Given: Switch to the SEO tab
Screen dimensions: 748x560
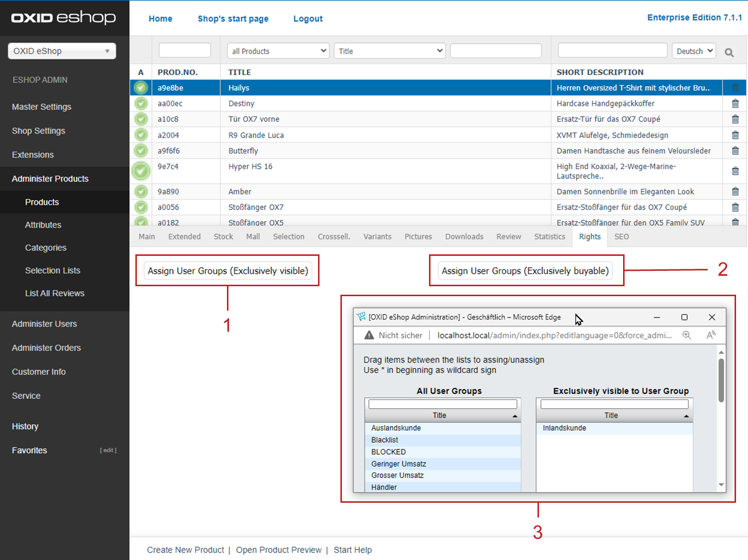Looking at the screenshot, I should point(621,236).
